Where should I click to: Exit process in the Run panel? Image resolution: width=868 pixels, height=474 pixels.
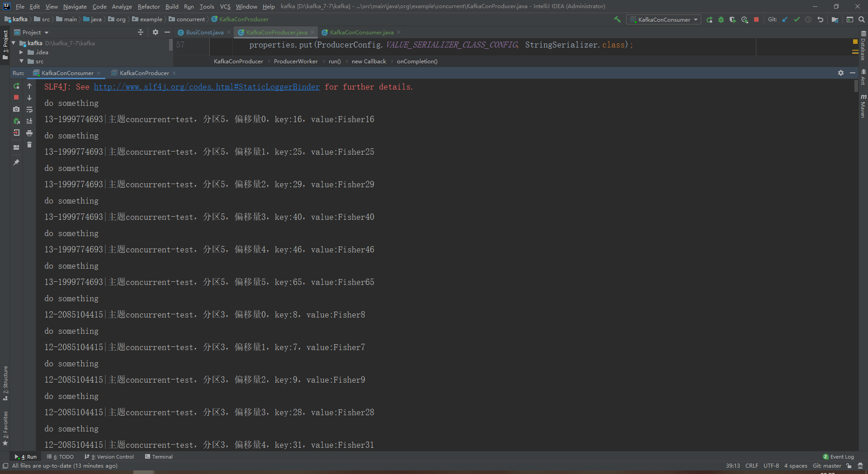16,133
